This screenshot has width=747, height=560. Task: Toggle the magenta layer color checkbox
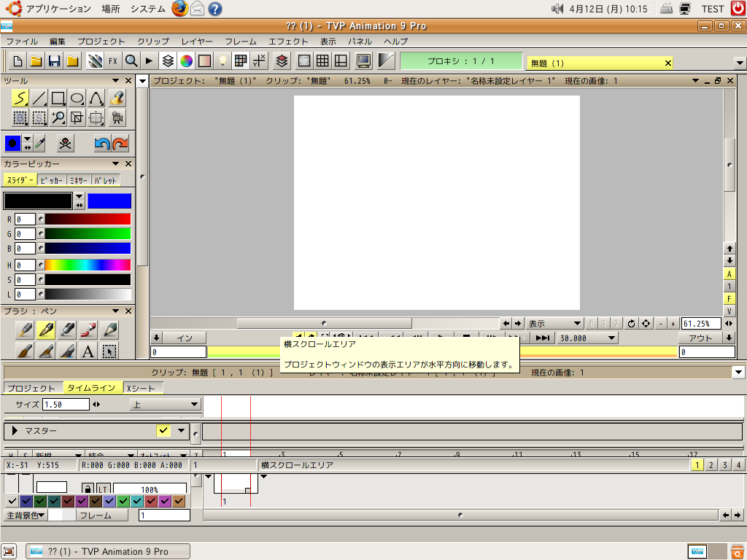pos(165,500)
